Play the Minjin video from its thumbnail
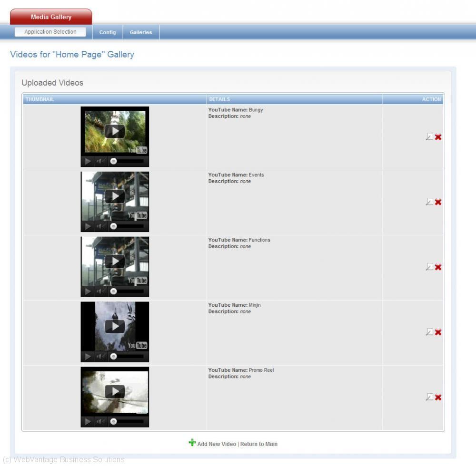Viewport: 476px width, 466px height. point(115,326)
